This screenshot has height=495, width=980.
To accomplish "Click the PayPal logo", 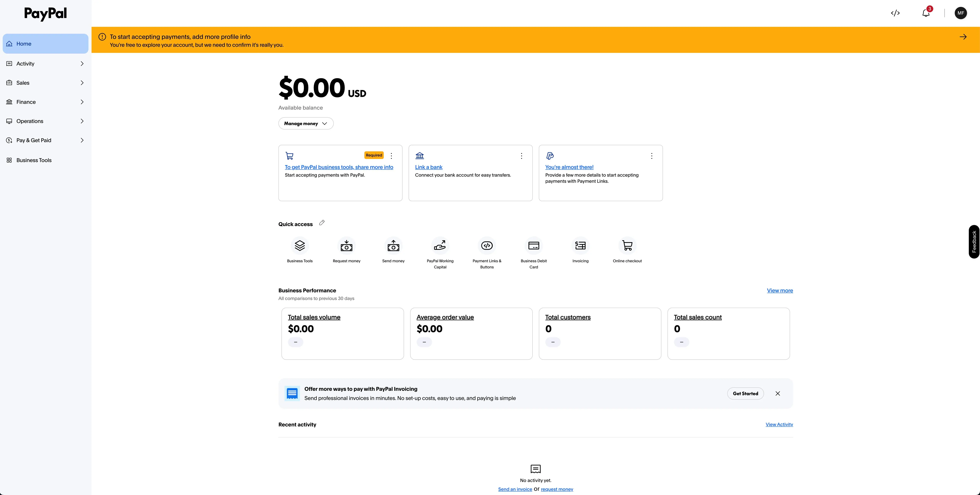I will 45,14.
